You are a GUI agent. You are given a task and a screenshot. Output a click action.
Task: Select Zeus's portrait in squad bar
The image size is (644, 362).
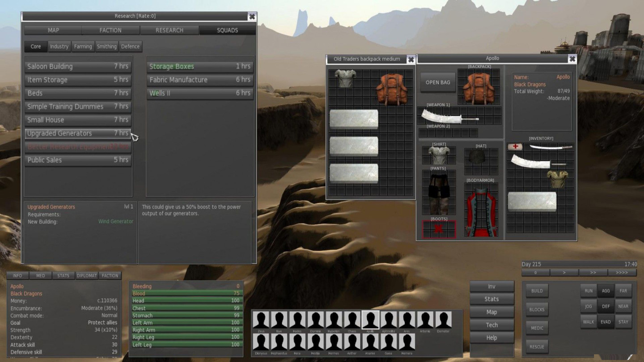point(261,320)
